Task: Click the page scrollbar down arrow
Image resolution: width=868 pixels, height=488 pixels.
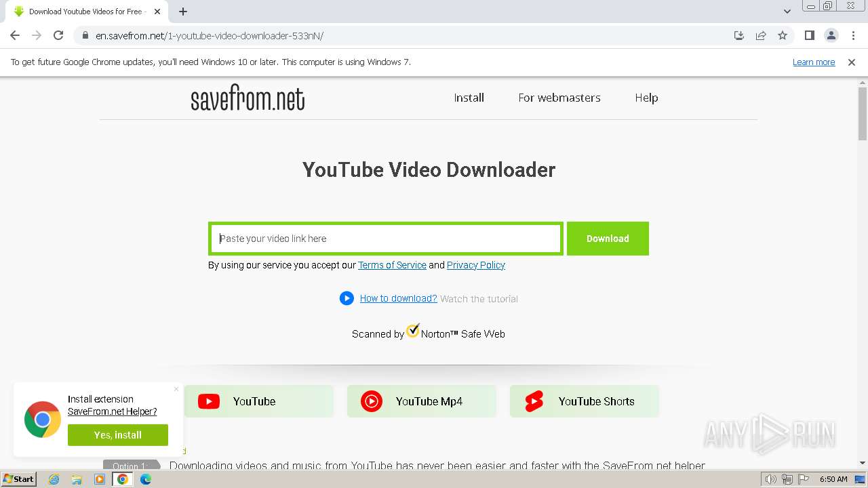Action: pos(863,463)
